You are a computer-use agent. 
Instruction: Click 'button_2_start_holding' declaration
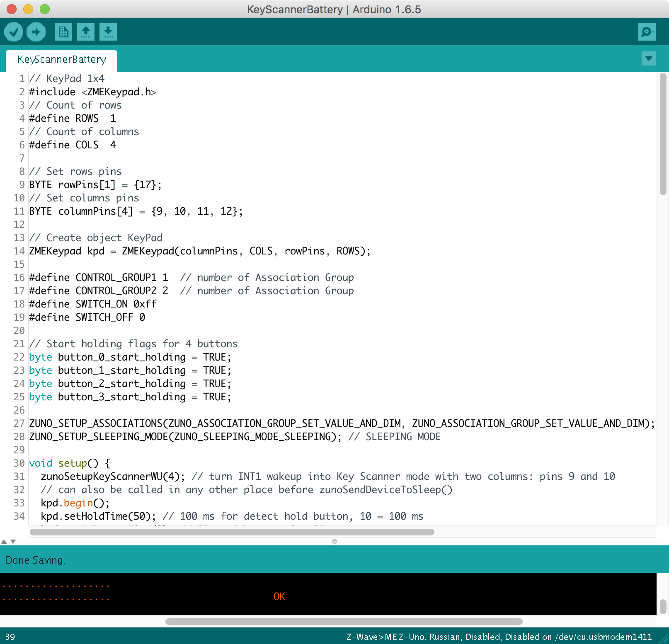click(130, 384)
